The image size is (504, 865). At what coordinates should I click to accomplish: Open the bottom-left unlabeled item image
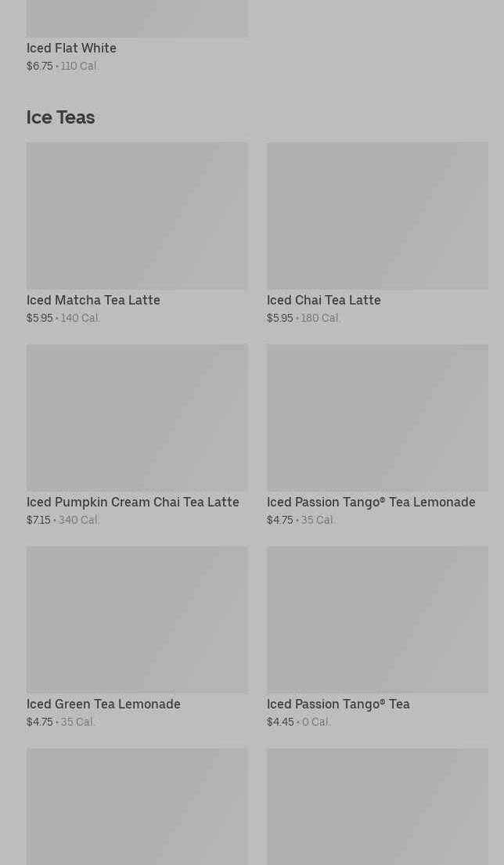click(137, 806)
